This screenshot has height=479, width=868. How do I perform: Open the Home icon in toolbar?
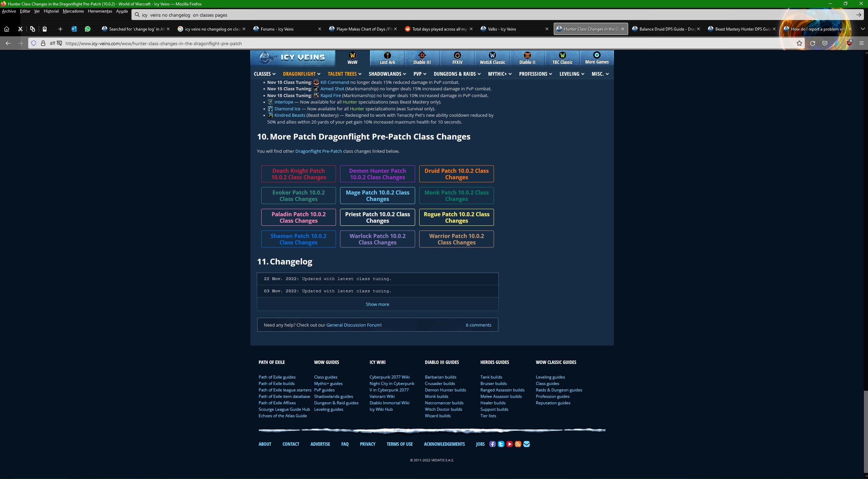(x=6, y=29)
